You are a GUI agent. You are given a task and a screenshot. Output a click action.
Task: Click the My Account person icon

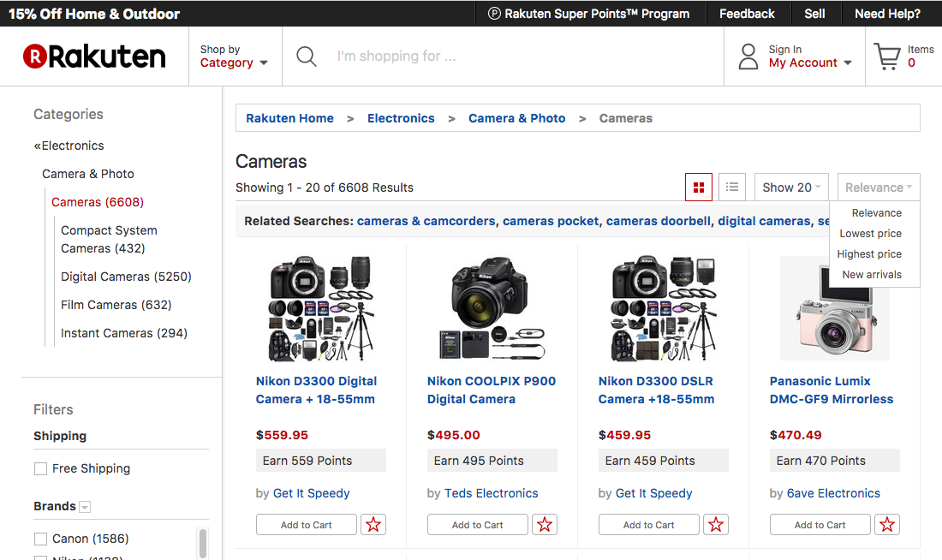tap(748, 57)
